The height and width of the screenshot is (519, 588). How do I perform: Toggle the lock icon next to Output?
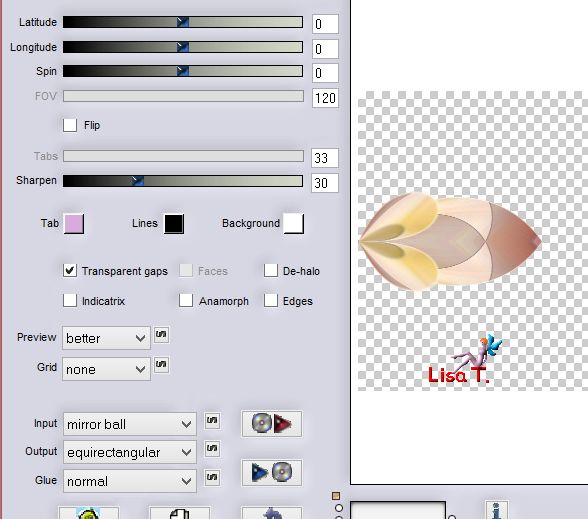(212, 449)
